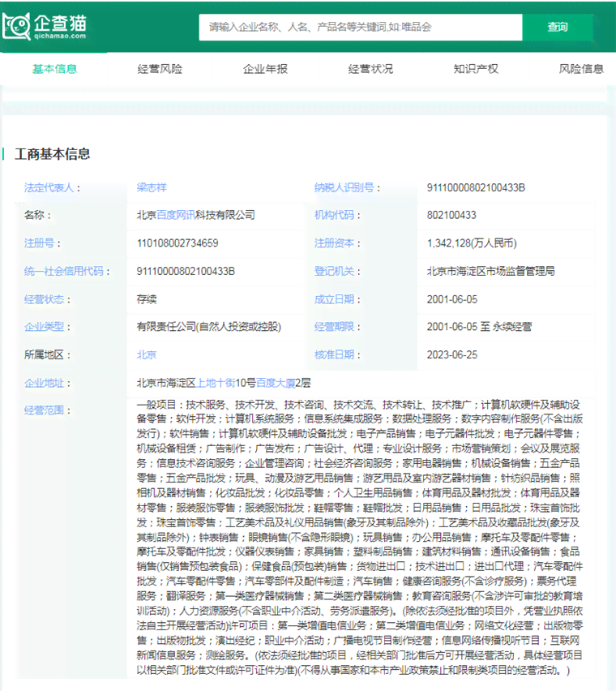
Task: Select the taxpayer ID value beside 纳税人识别号
Action: pyautogui.click(x=476, y=187)
